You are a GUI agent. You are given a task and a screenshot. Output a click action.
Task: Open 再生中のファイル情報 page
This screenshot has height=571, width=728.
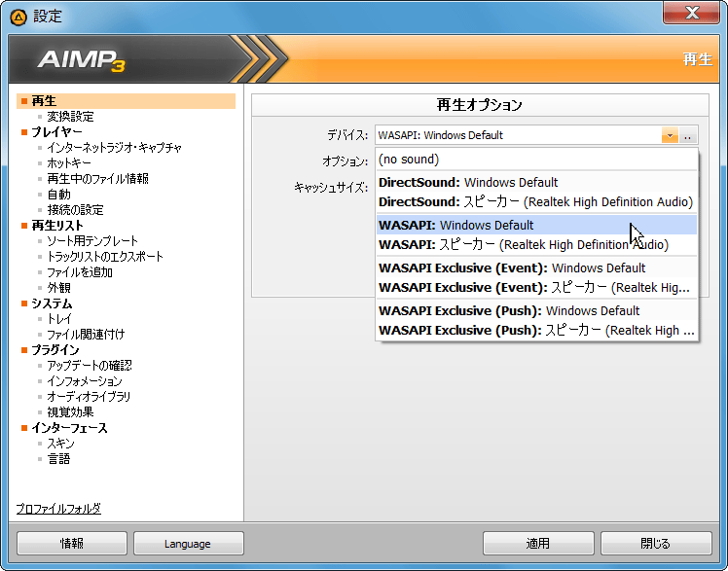pos(98,179)
